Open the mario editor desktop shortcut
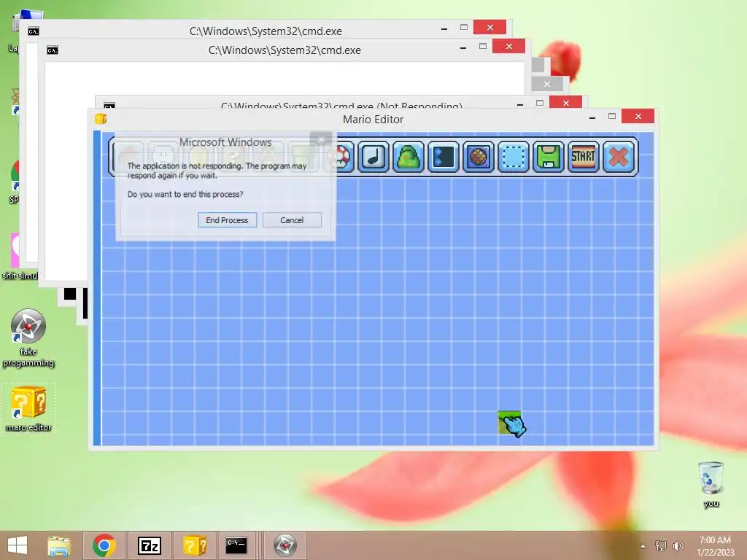The width and height of the screenshot is (747, 560). 28,408
